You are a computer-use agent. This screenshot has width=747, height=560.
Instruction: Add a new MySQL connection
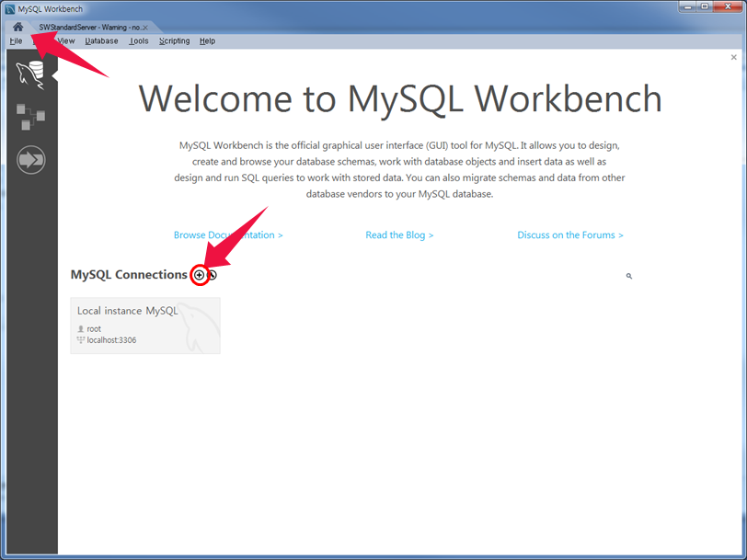pos(199,275)
